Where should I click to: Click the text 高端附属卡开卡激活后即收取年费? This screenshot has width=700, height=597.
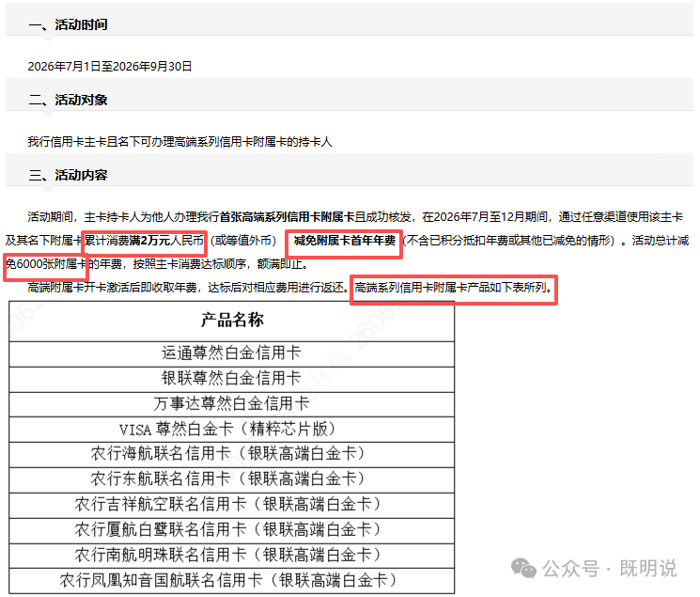[112, 288]
